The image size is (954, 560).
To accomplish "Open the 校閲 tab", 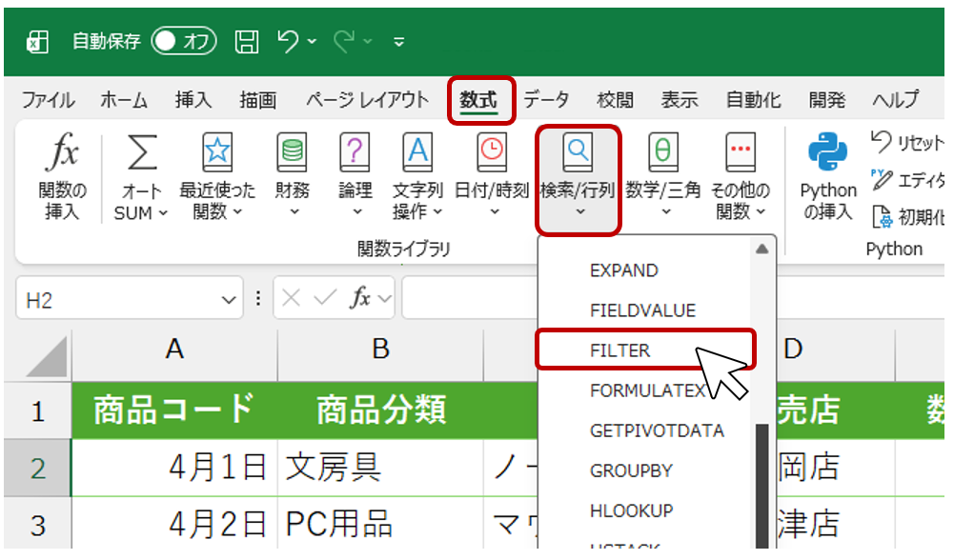I will [x=615, y=99].
